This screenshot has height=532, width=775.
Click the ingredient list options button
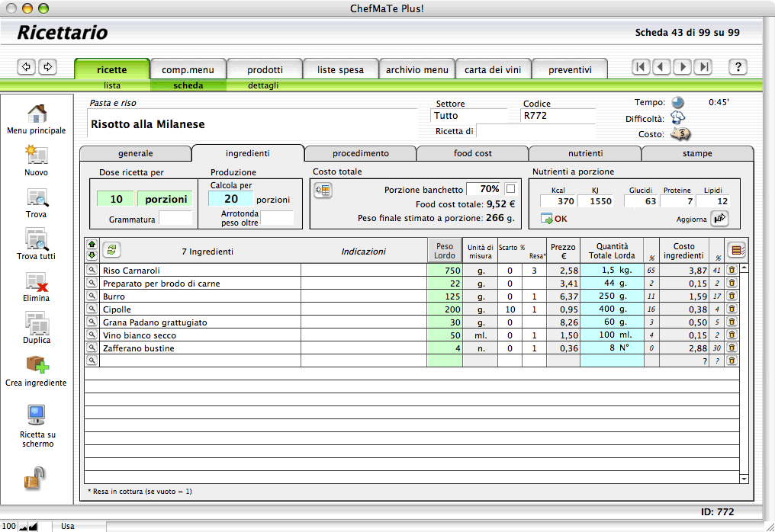[x=736, y=250]
